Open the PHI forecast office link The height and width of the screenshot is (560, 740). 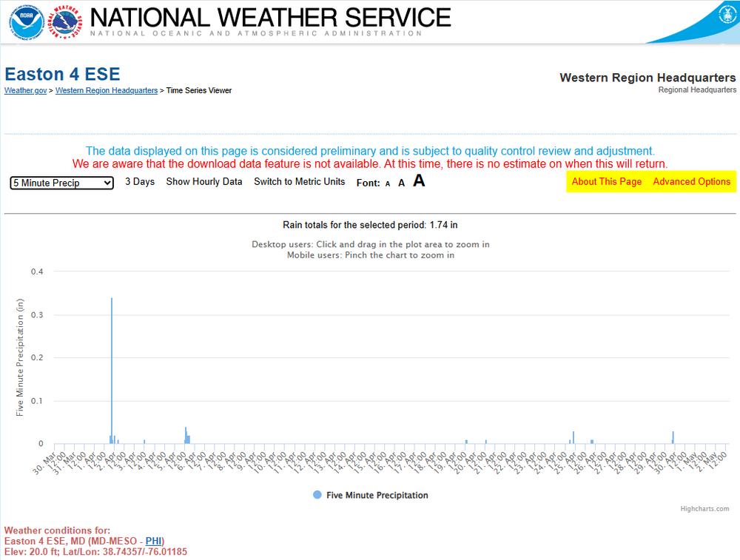click(153, 541)
